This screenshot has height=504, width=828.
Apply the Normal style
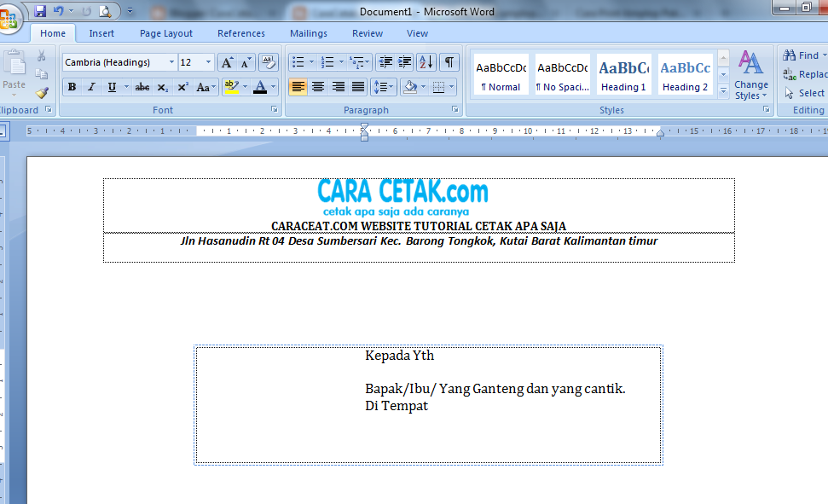501,74
